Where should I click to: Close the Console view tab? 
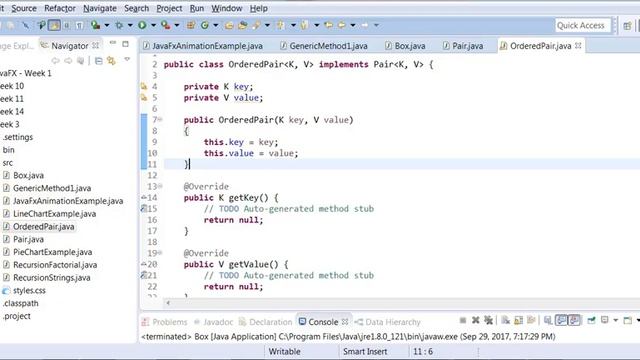345,322
